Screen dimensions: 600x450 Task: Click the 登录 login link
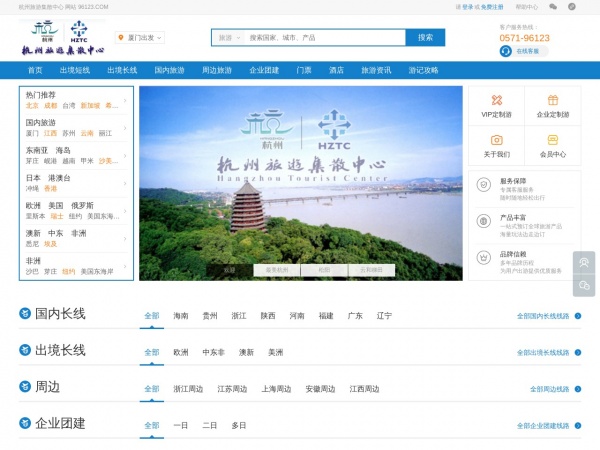tap(468, 7)
